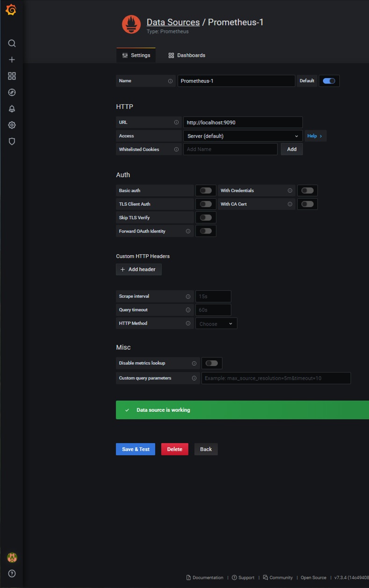Click the Custom query parameters field
The image size is (369, 588).
click(276, 378)
